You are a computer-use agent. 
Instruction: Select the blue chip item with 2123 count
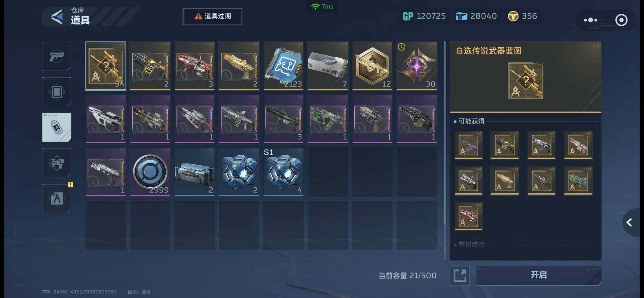pos(283,66)
